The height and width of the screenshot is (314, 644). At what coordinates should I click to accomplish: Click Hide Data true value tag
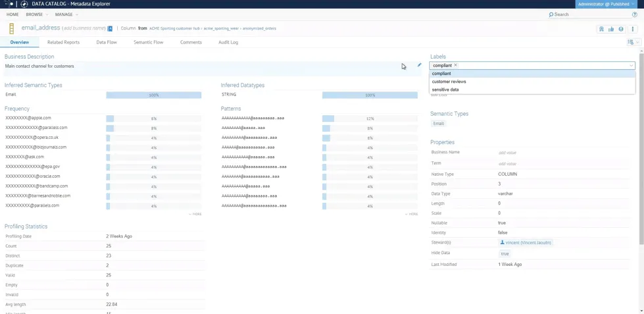pos(505,253)
